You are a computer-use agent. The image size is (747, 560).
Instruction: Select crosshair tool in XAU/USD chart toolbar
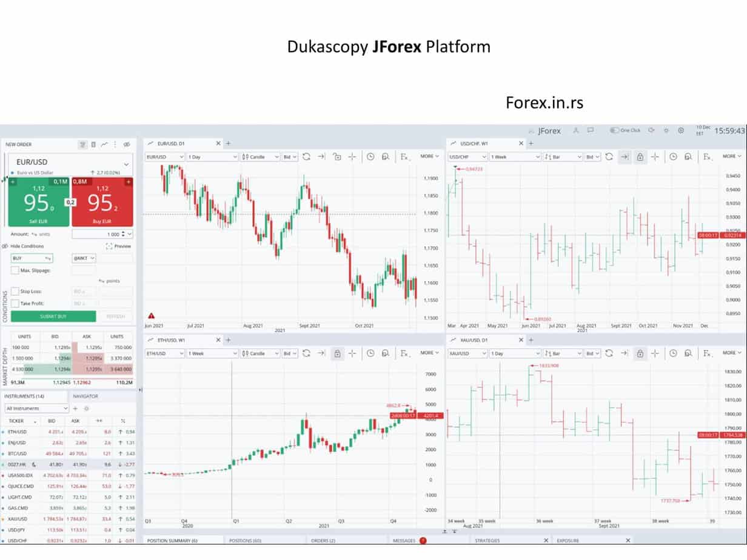pyautogui.click(x=655, y=353)
